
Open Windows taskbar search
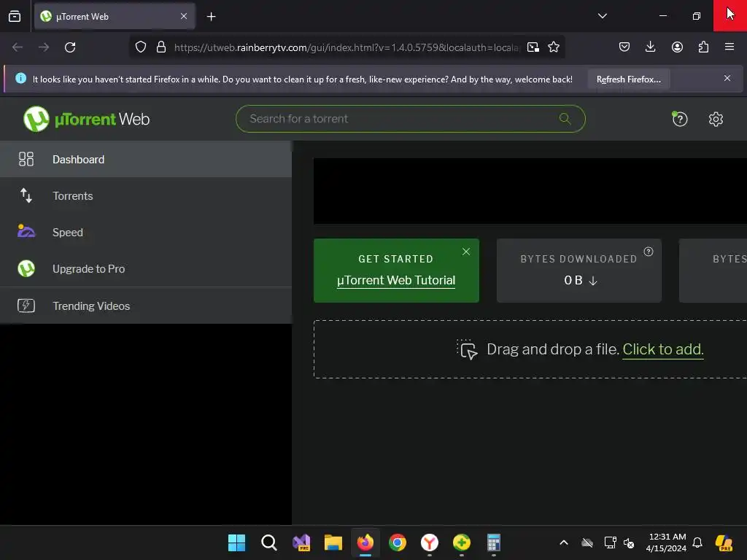click(x=268, y=542)
